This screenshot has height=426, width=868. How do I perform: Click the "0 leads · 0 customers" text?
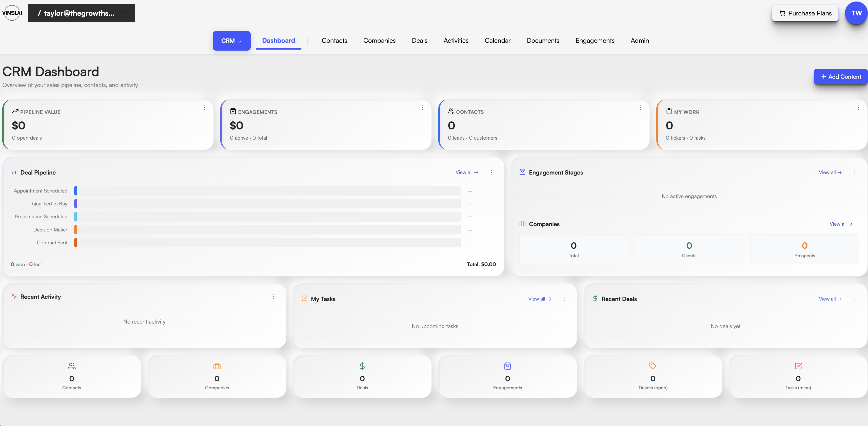tap(472, 138)
